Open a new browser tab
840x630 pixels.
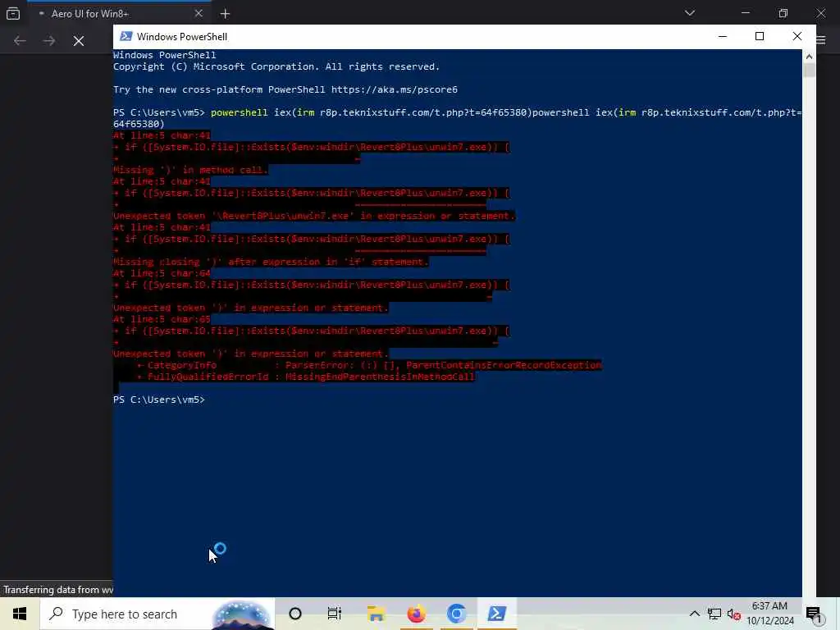(x=225, y=14)
